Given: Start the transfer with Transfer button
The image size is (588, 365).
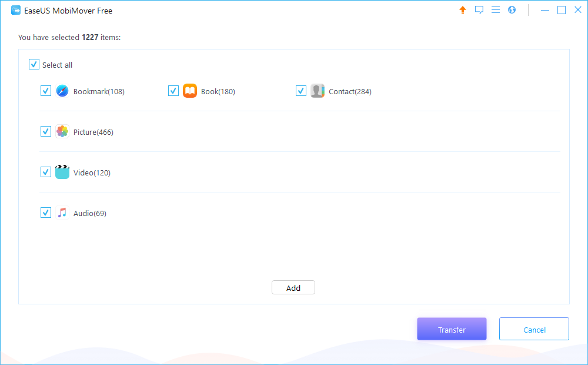Looking at the screenshot, I should pos(452,330).
